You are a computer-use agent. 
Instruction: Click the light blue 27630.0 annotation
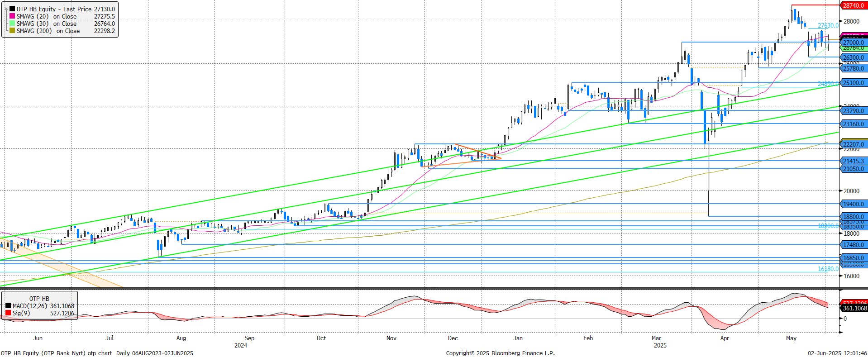point(828,26)
